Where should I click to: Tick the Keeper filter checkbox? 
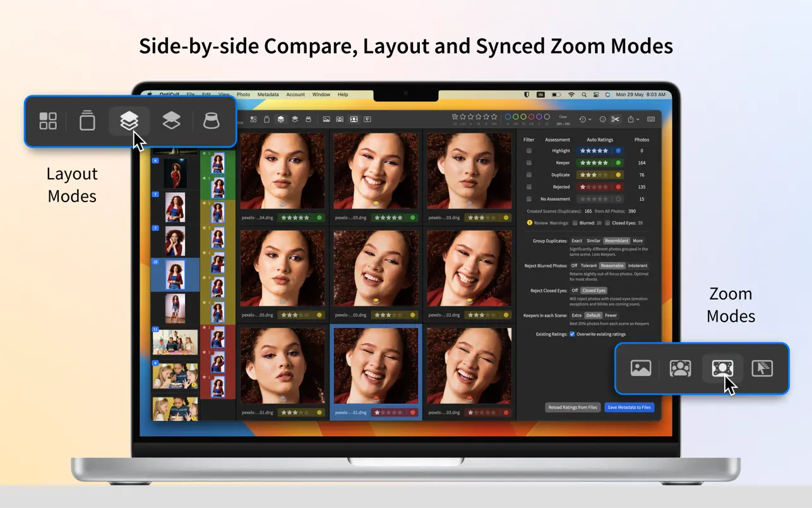(x=529, y=163)
